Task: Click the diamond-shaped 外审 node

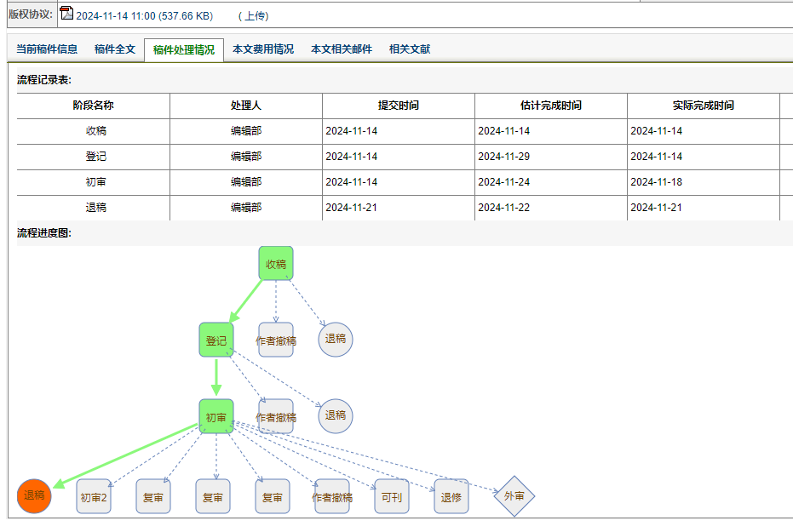Action: pos(514,496)
